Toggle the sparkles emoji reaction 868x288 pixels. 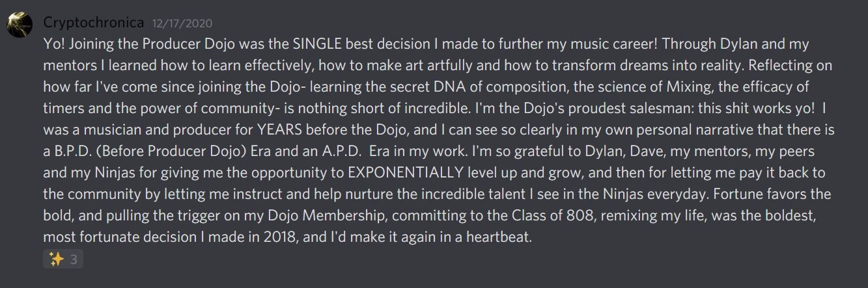(x=63, y=259)
